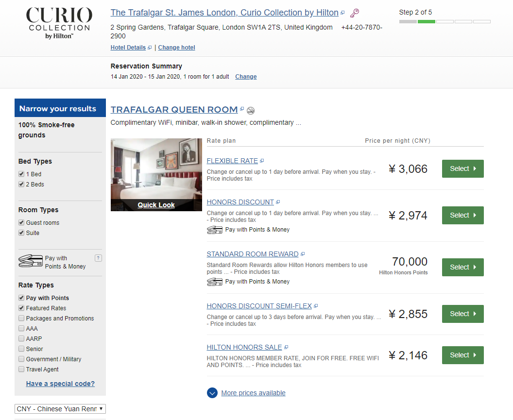Select the Hilton Honors Sale at ¥2,146
Screen dimensions: 513x420
click(462, 355)
